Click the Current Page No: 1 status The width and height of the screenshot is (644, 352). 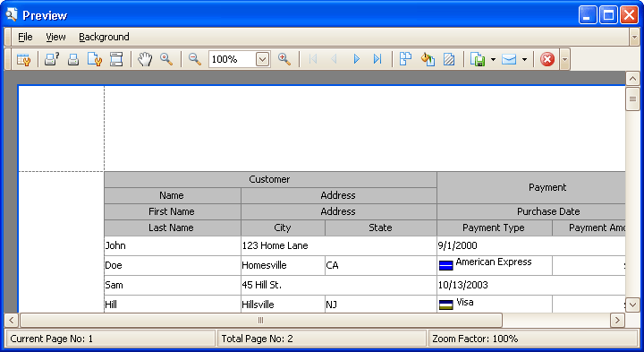click(110, 339)
